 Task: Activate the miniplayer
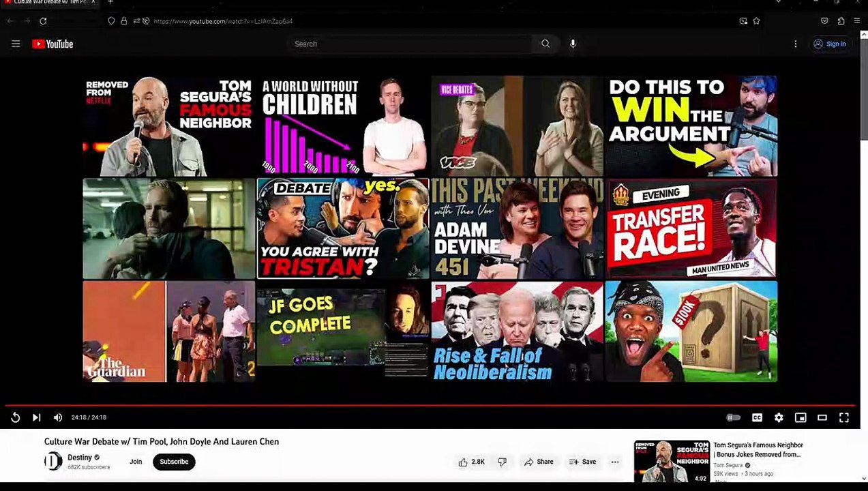coord(800,417)
